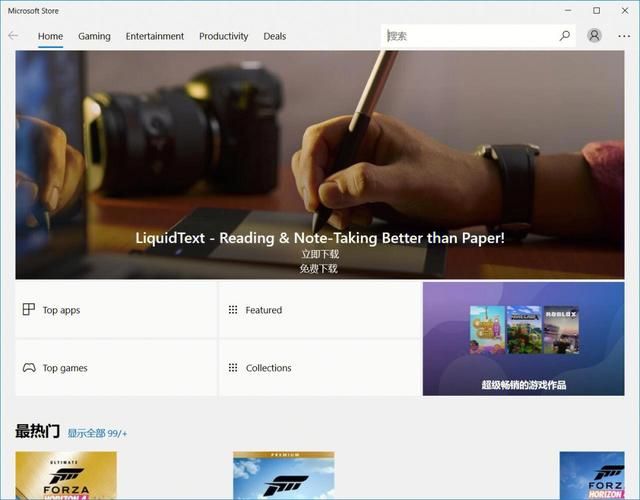Image resolution: width=640 pixels, height=500 pixels.
Task: Minimize the Microsoft Store window
Action: pyautogui.click(x=568, y=11)
